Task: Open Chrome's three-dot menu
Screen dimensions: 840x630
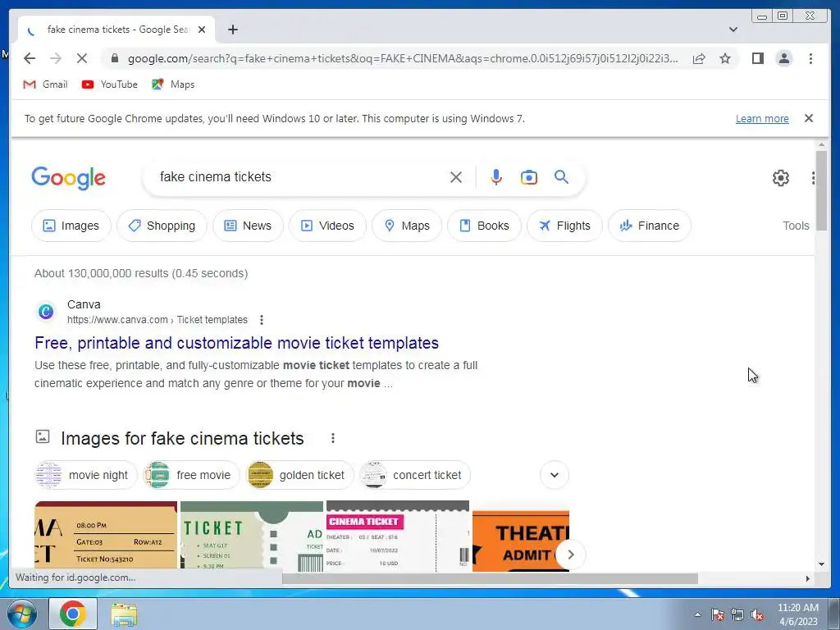Action: tap(810, 58)
